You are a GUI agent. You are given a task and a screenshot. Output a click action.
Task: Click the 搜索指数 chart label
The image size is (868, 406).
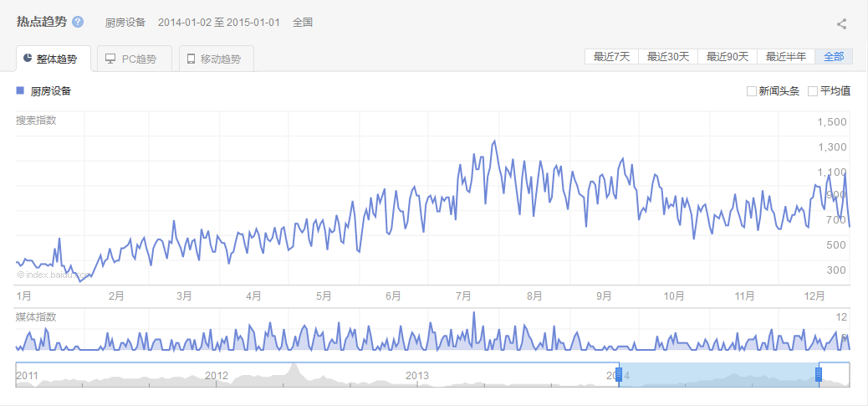(37, 121)
